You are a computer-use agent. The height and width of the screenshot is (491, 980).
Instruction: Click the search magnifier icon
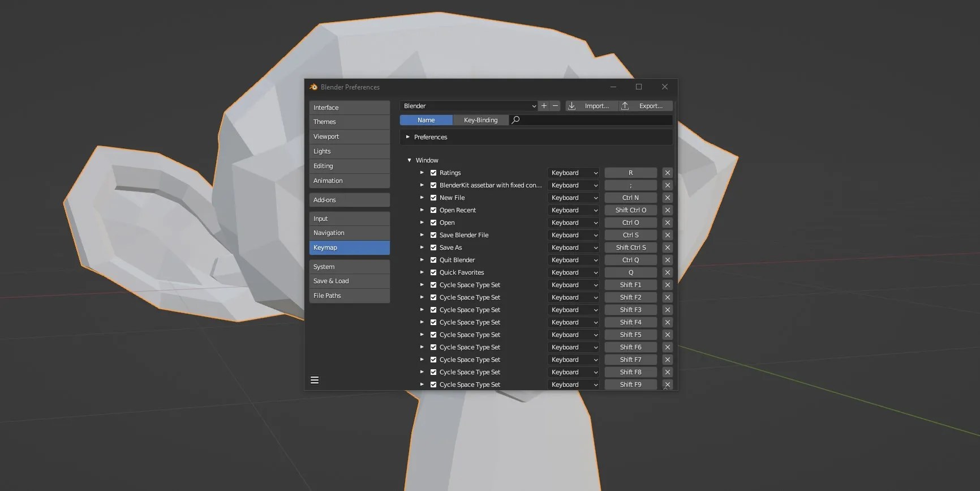click(515, 120)
